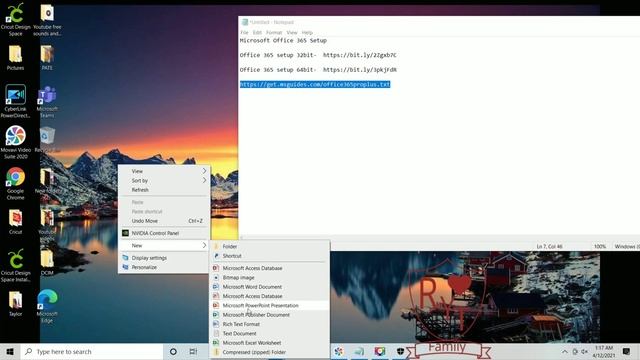640x360 pixels.
Task: Open the Windows Security shield on taskbar
Action: 400,351
